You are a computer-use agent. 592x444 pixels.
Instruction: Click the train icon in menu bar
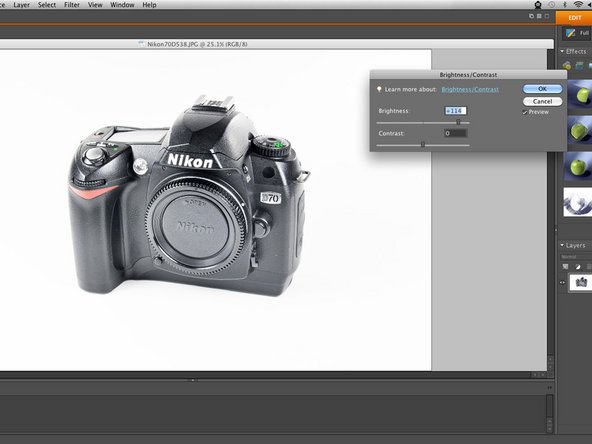coord(538,5)
